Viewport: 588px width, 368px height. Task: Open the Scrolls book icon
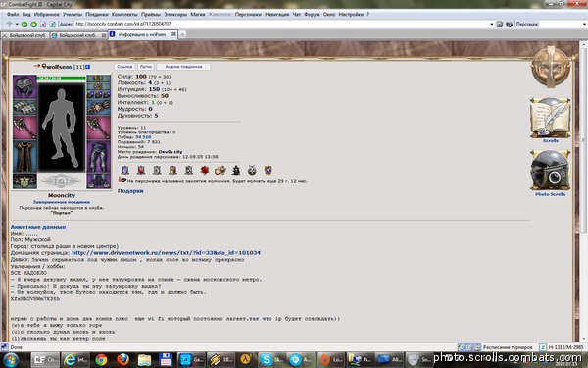point(550,118)
